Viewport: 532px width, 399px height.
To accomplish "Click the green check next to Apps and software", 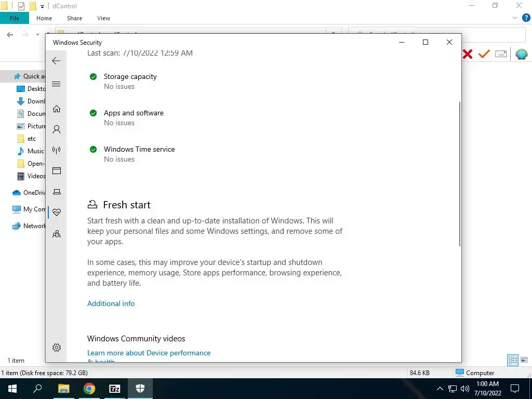I will pyautogui.click(x=93, y=113).
